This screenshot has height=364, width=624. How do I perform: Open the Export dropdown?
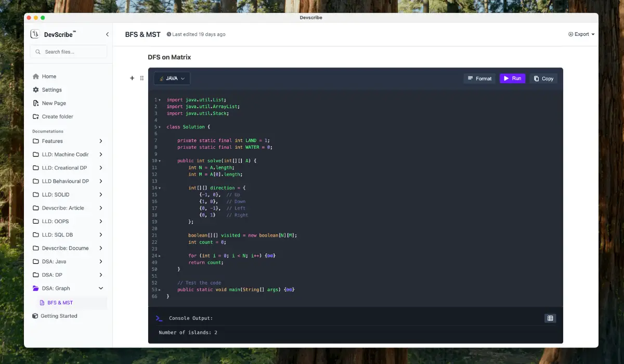[x=581, y=34]
